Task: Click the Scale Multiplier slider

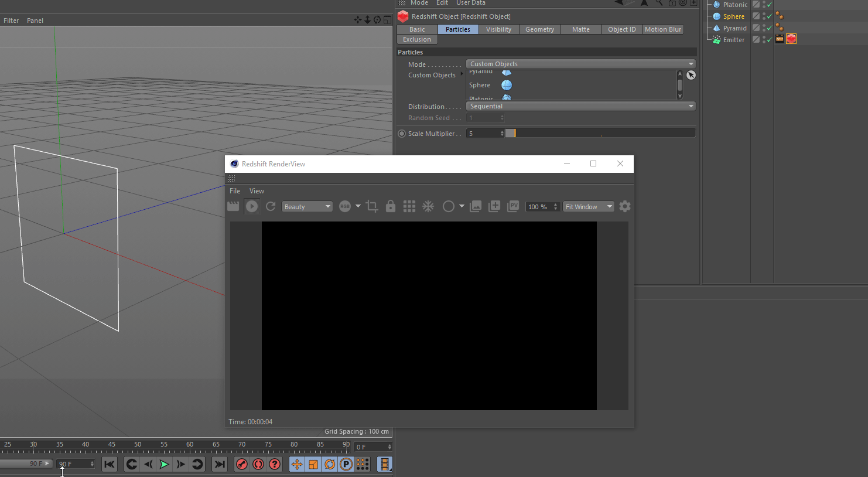Action: [600, 134]
